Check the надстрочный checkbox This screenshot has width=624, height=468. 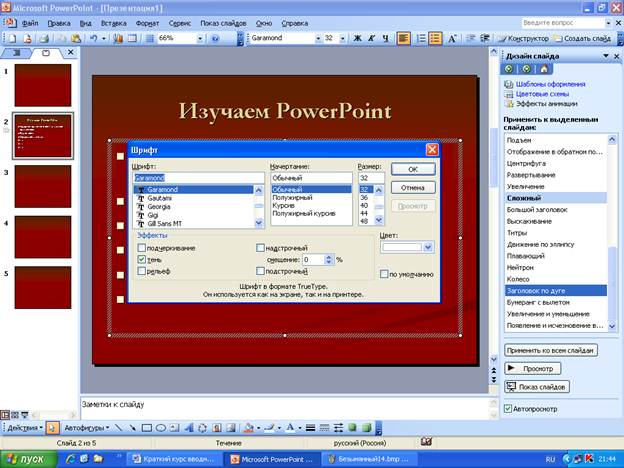click(260, 248)
